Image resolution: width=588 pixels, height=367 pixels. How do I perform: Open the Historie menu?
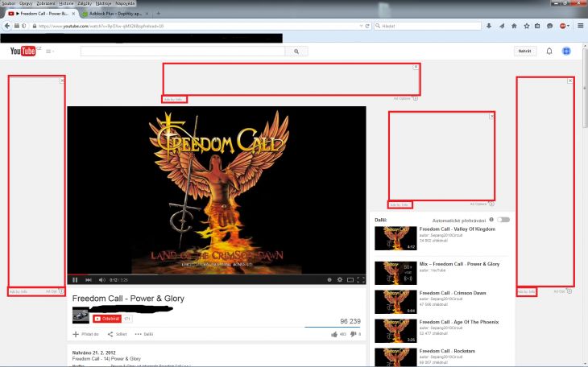coord(66,3)
